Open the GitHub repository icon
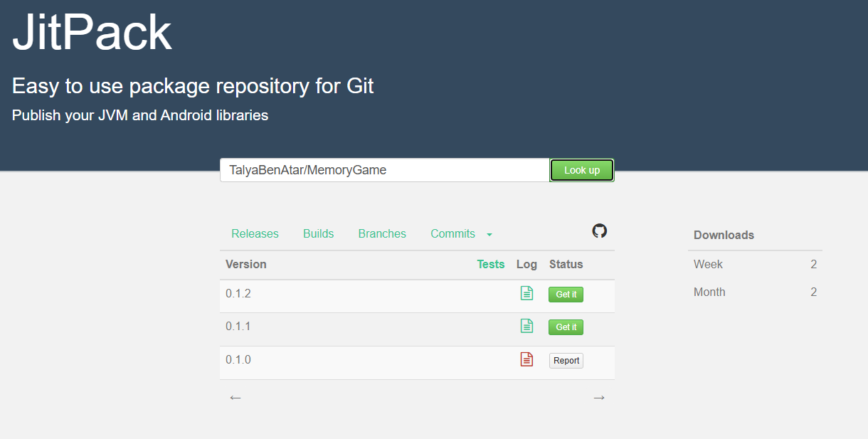Screen dimensions: 868x439 (600, 231)
